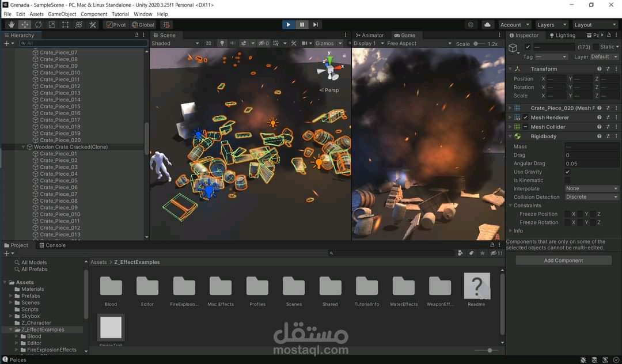Image resolution: width=622 pixels, height=364 pixels.
Task: Select the combined Transform tool
Action: (78, 25)
